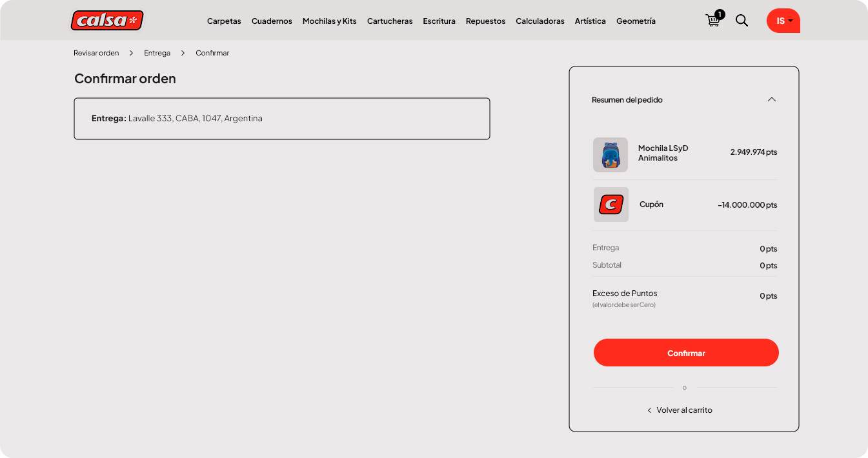
Task: Collapse the Resumen del pedido section
Action: [x=771, y=99]
